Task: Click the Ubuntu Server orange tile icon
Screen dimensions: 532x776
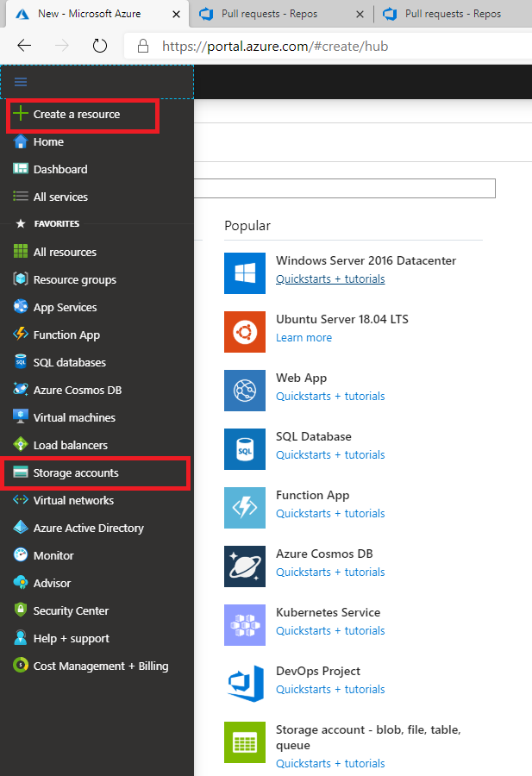Action: point(245,332)
